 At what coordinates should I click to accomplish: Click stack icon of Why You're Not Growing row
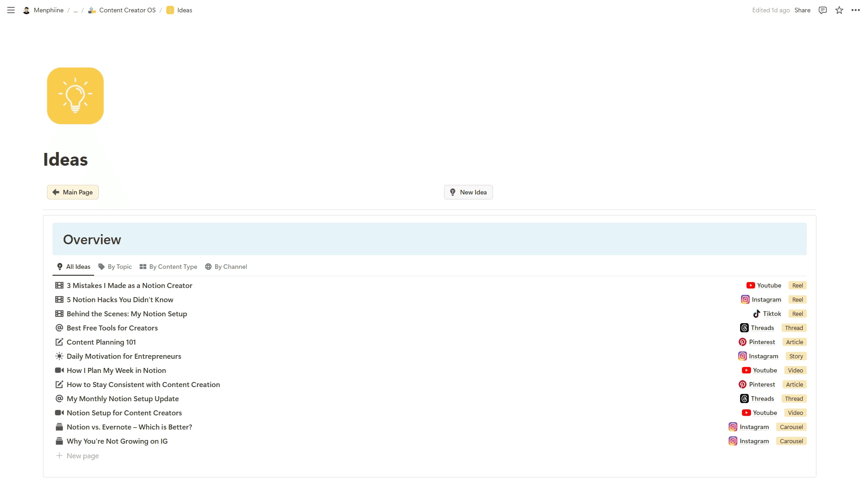click(x=59, y=441)
